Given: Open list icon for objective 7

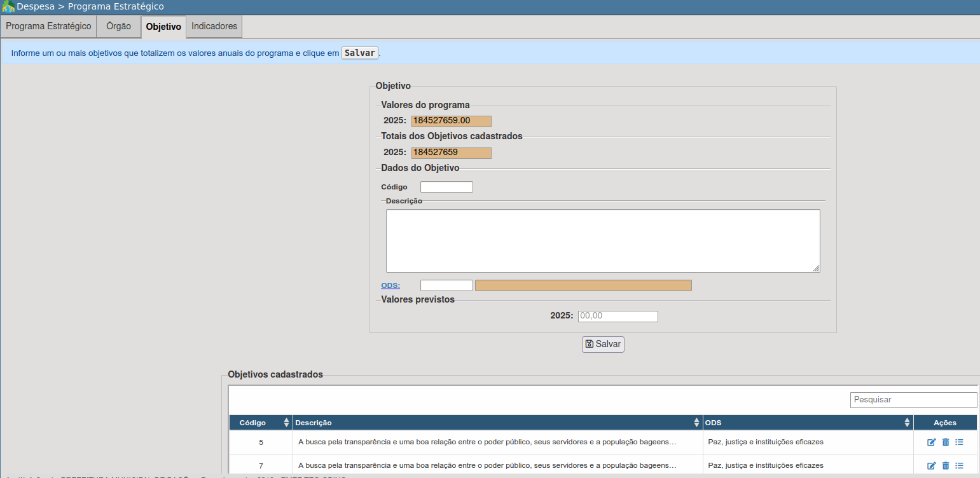Looking at the screenshot, I should [960, 465].
